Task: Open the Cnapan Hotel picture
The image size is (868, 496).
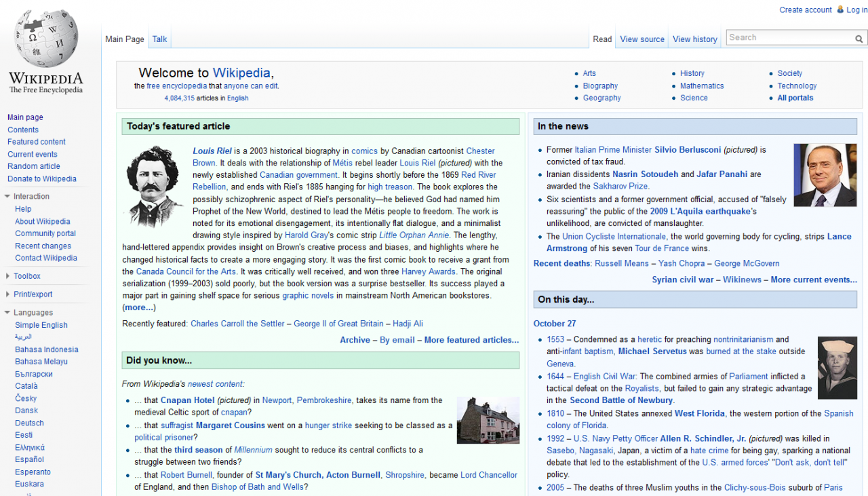Action: (x=488, y=420)
